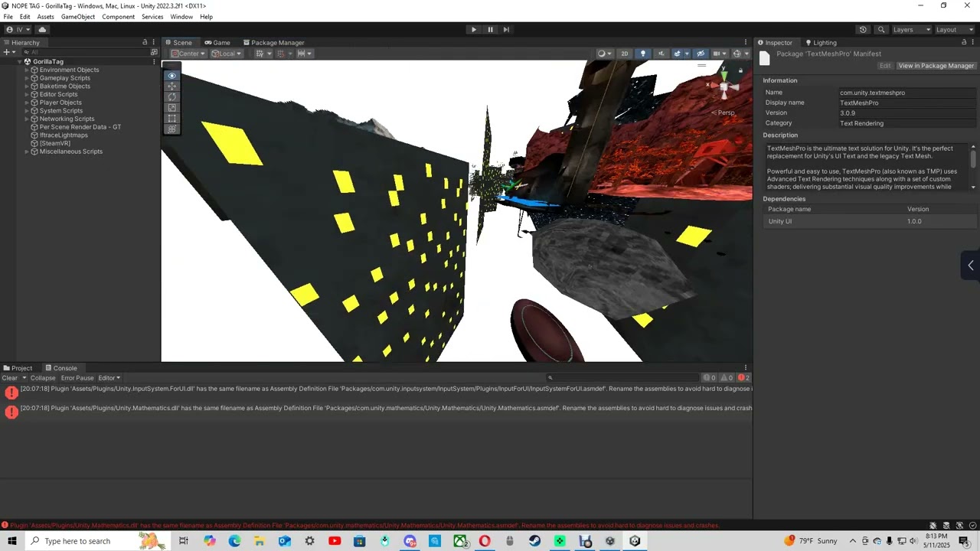Click the Persp projection label
Screen dimensions: 980x551
(724, 112)
